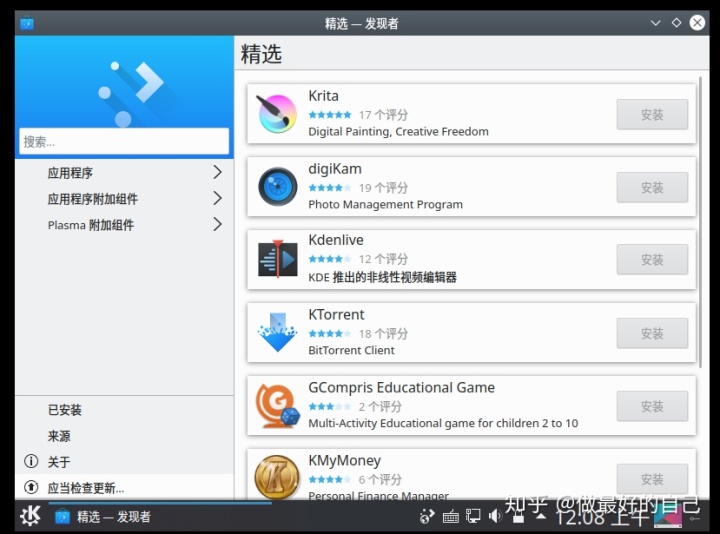The width and height of the screenshot is (720, 534).
Task: Open the title bar dropdown arrow
Action: click(655, 22)
